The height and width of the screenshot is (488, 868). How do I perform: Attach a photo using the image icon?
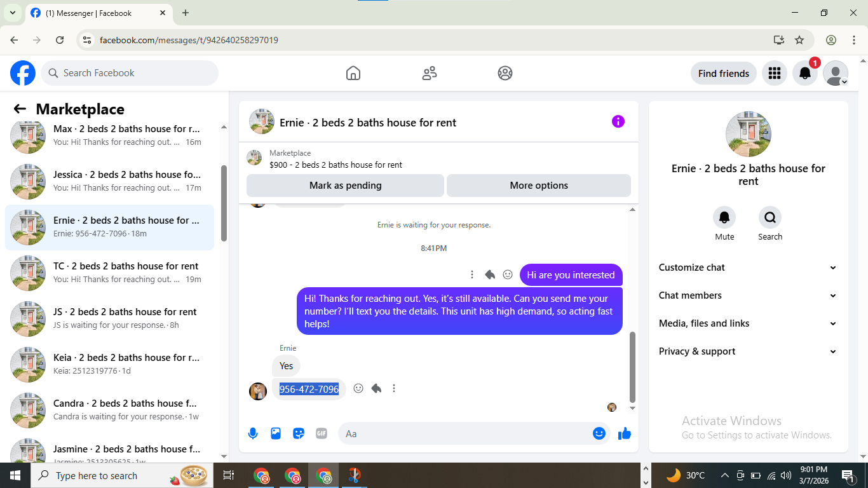pyautogui.click(x=276, y=433)
